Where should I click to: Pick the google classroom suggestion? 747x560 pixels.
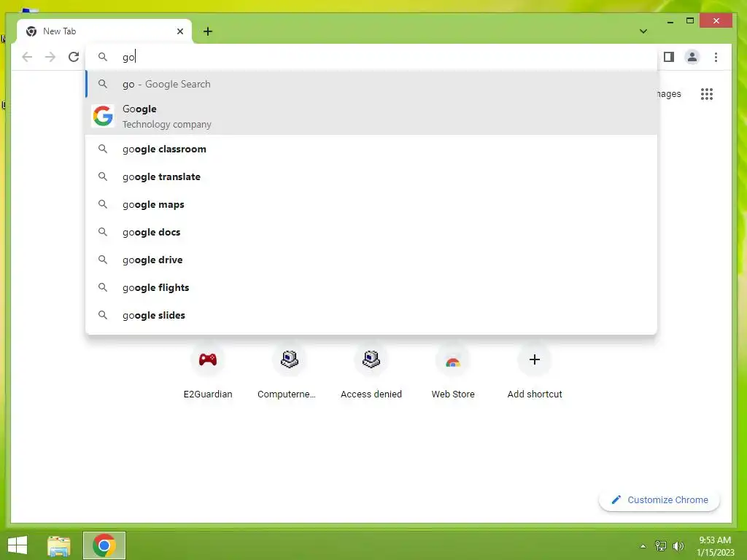click(x=371, y=149)
